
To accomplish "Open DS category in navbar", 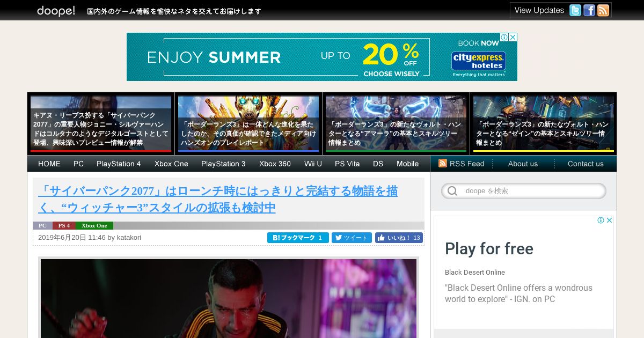I will pyautogui.click(x=378, y=164).
